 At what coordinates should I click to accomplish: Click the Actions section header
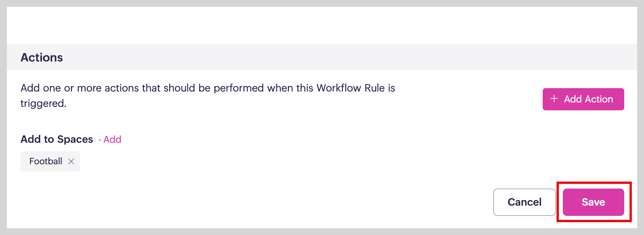[x=42, y=57]
